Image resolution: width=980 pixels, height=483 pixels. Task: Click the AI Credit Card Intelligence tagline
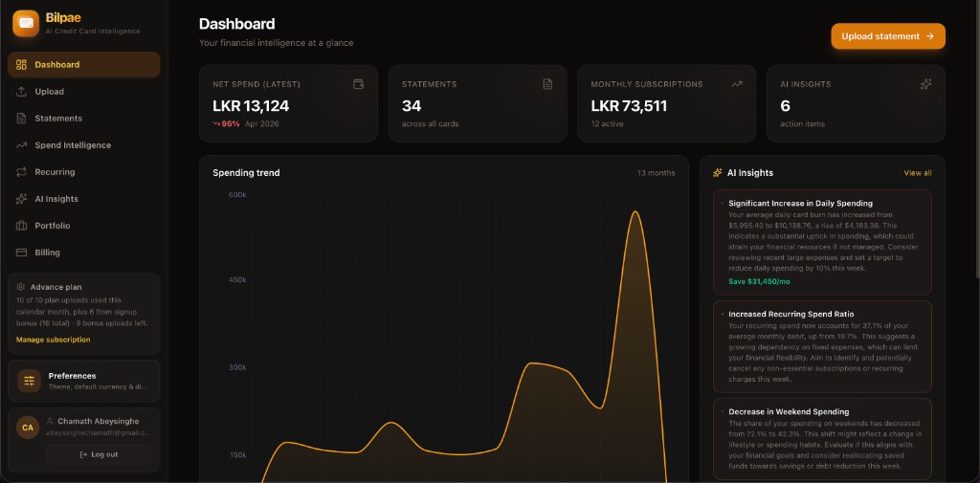click(x=93, y=32)
